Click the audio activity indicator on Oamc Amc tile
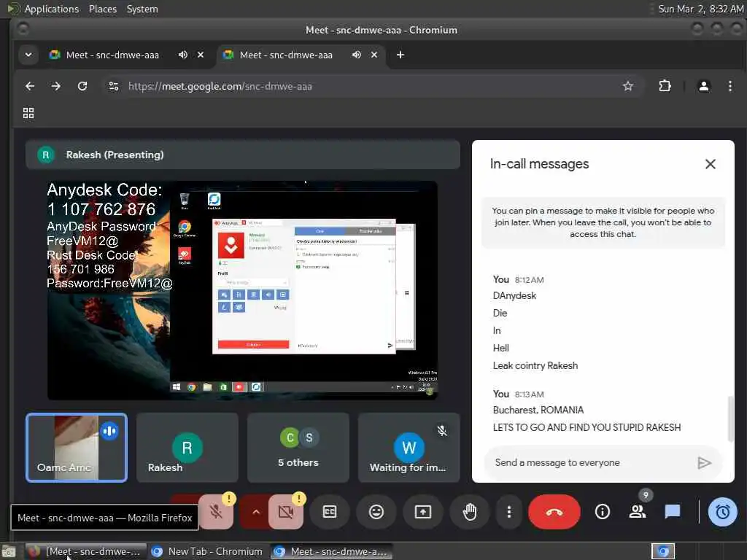Viewport: 747px width, 560px height. click(109, 431)
